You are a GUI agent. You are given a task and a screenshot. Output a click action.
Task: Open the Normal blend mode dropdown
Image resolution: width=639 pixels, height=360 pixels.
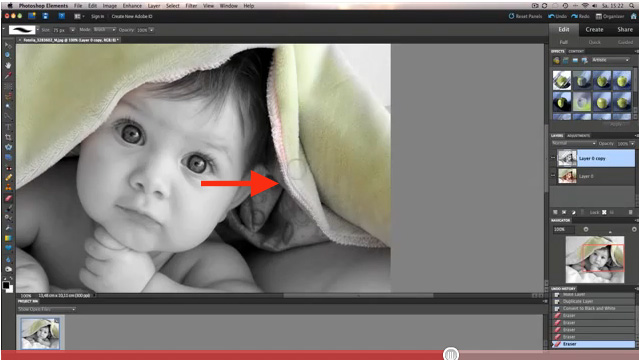pyautogui.click(x=574, y=144)
